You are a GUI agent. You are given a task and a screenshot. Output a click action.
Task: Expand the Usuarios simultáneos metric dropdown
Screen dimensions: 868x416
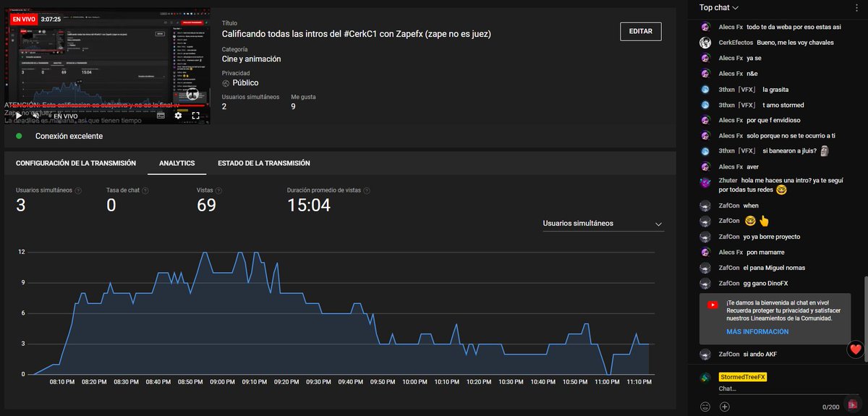click(x=603, y=224)
